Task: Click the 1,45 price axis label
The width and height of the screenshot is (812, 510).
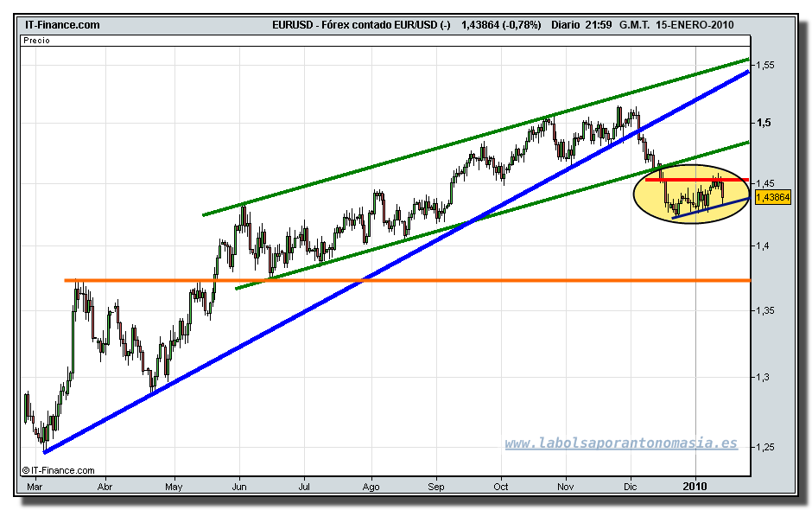Action: (764, 183)
